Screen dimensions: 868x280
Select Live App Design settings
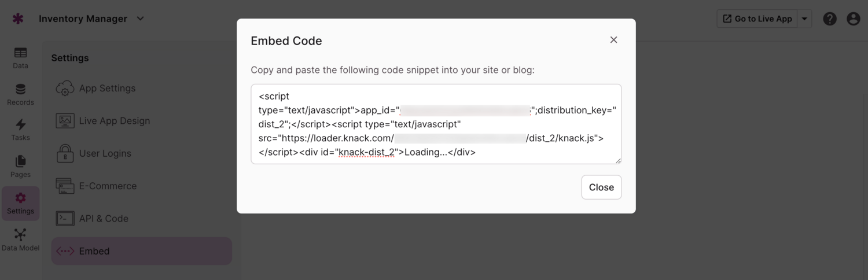[114, 121]
